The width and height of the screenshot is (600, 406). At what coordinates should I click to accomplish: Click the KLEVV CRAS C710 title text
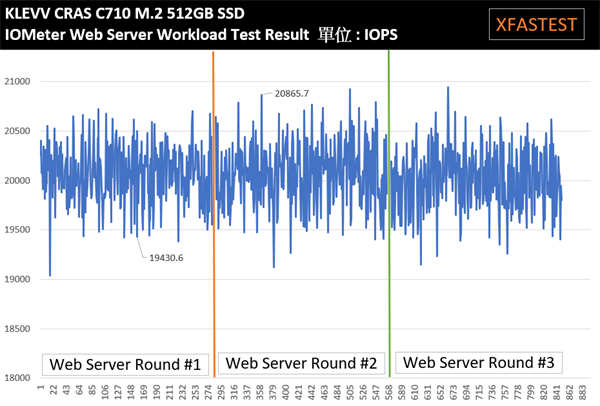pyautogui.click(x=124, y=13)
